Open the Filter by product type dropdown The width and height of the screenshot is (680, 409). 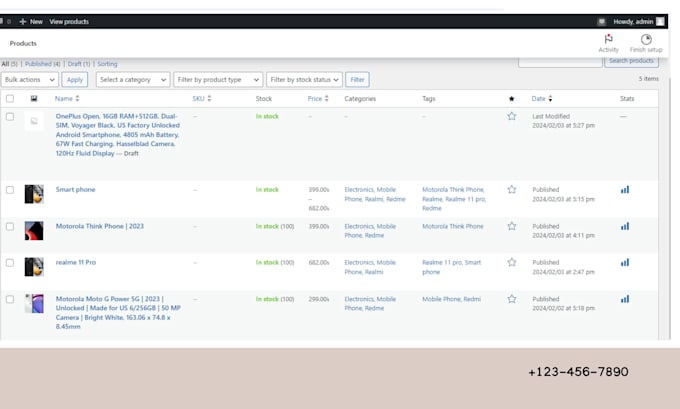(x=218, y=80)
